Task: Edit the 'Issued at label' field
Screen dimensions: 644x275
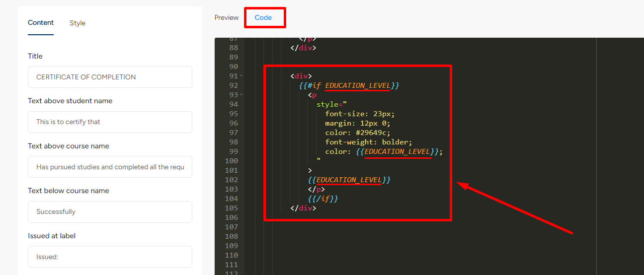Action: point(110,257)
